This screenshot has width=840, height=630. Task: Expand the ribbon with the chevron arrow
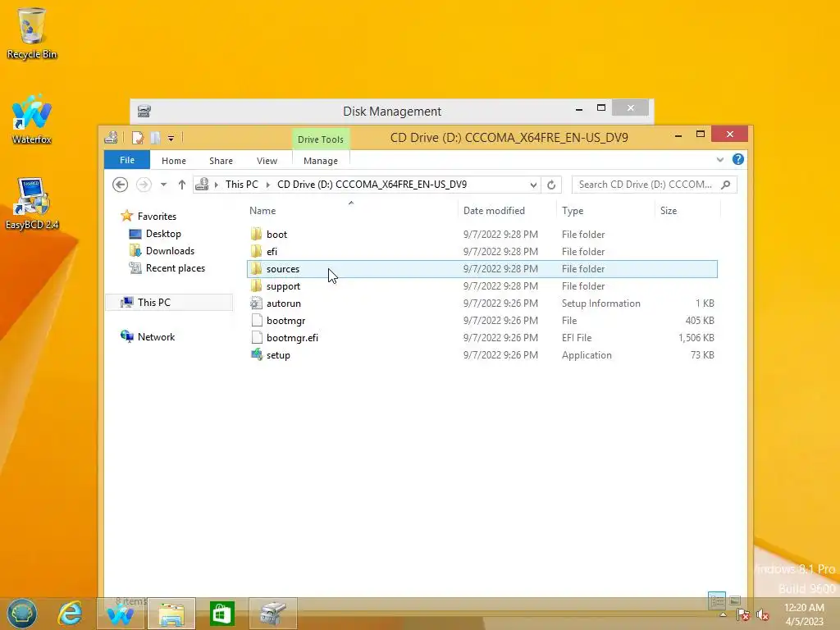(720, 160)
